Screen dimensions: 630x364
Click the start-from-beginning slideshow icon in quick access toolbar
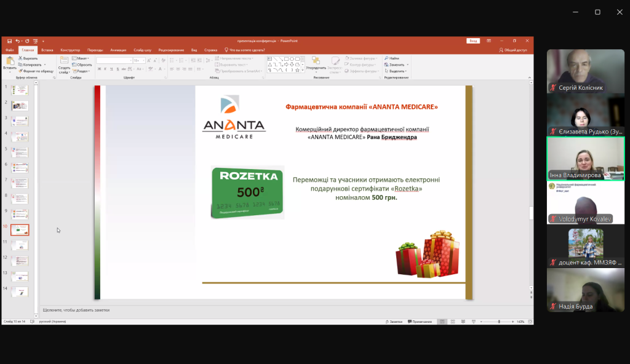(35, 41)
